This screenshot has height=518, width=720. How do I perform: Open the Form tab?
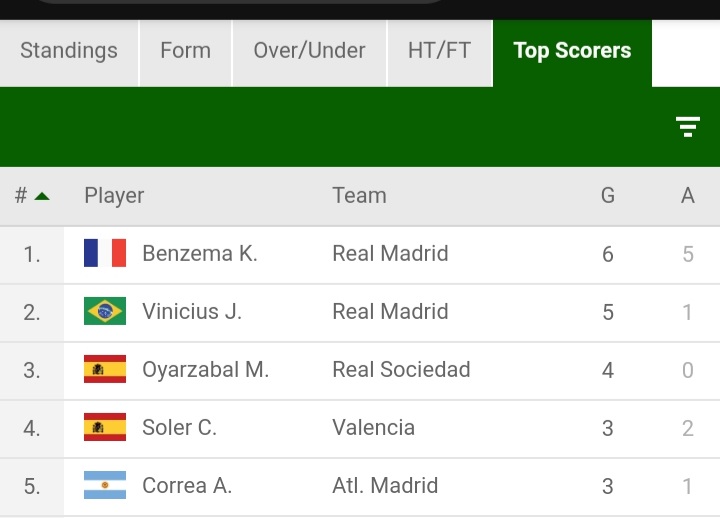click(x=185, y=51)
